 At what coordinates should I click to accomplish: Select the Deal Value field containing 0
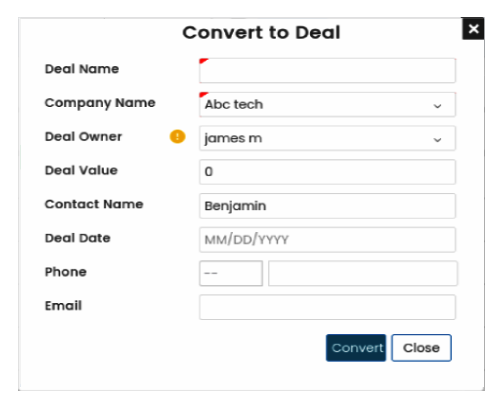(327, 172)
